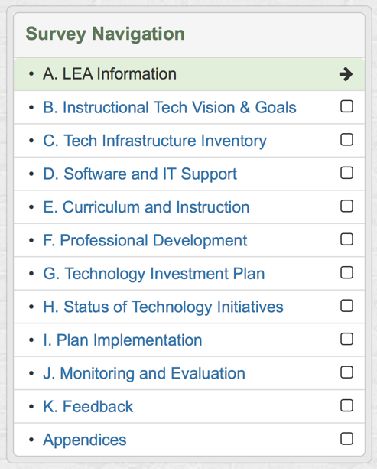Go to G. Technology Investment Plan
Image resolution: width=377 pixels, height=469 pixels.
coord(154,274)
